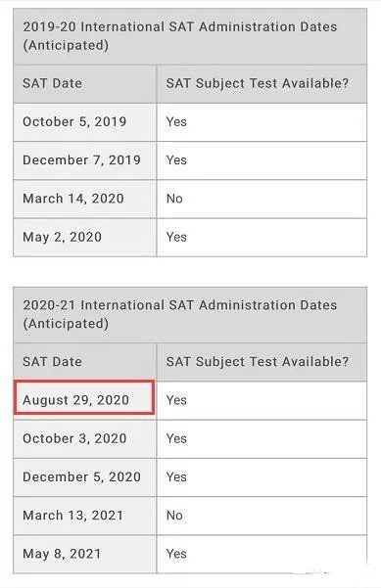Screen dimensions: 381x588
Task: Select the October 5, 2019 date cell
Action: (85, 122)
